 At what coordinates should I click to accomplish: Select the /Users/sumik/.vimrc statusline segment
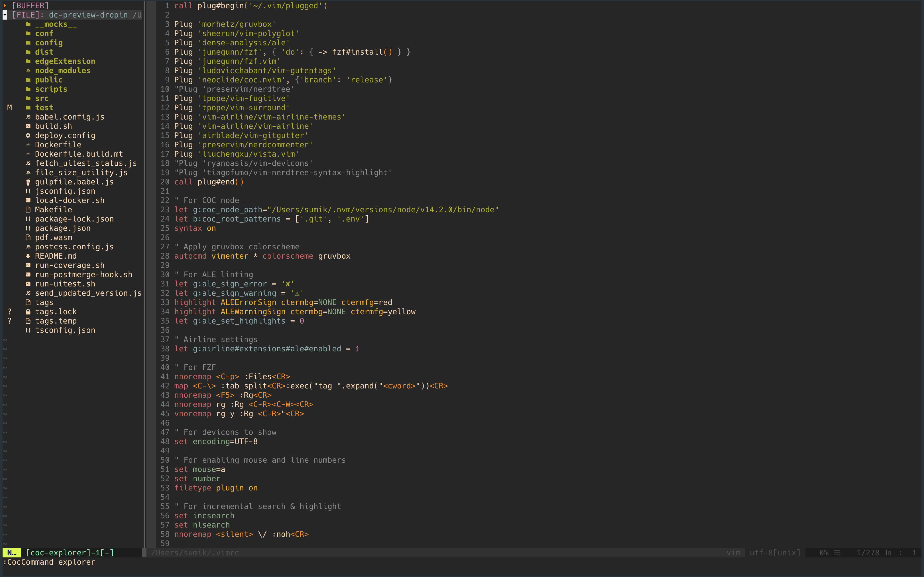195,553
